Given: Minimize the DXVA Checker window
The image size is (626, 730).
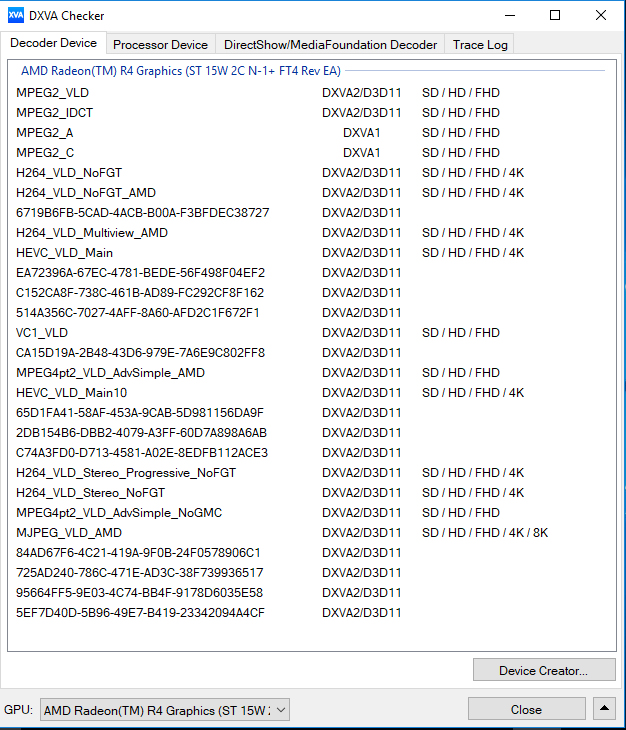Looking at the screenshot, I should pyautogui.click(x=510, y=15).
